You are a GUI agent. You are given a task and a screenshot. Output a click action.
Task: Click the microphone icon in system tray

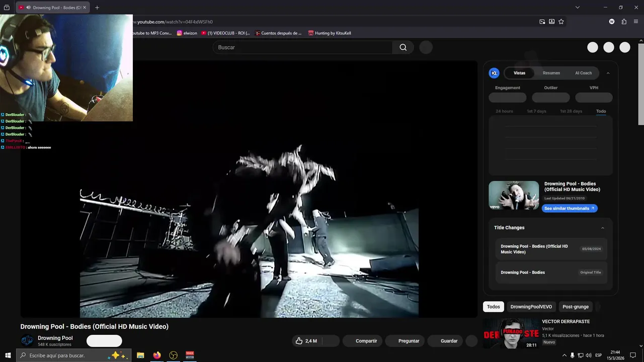click(572, 355)
